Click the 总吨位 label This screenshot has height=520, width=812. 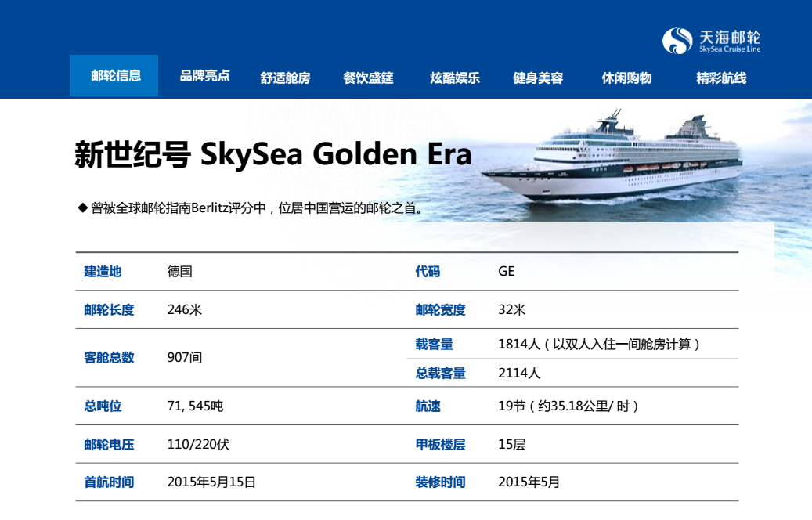[103, 406]
